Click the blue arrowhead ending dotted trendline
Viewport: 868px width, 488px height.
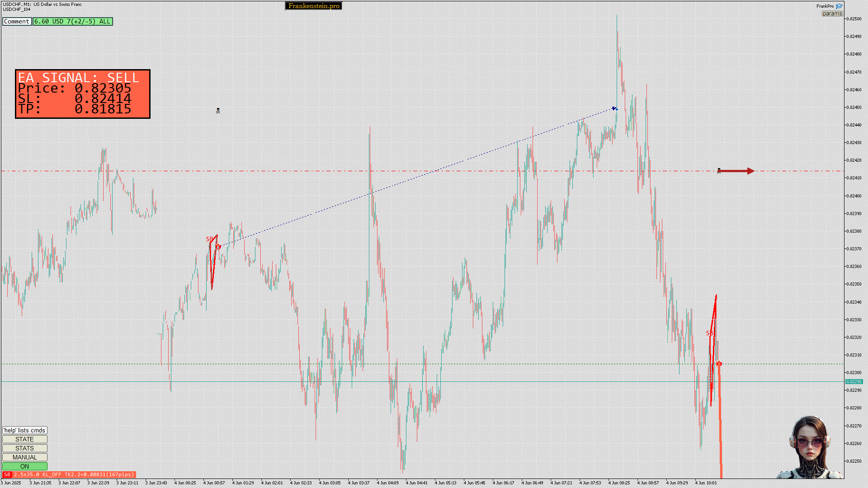coord(615,108)
